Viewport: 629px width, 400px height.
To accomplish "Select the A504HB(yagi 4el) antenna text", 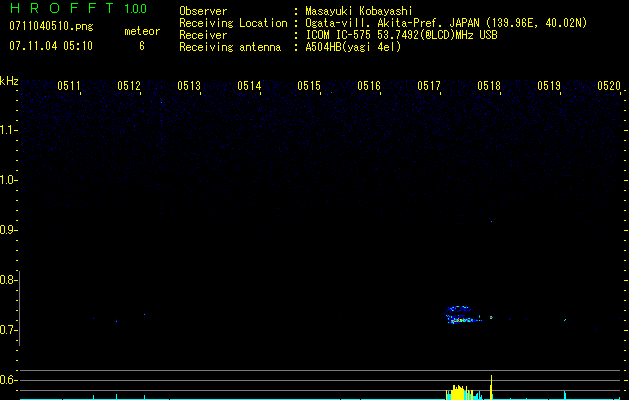I will [x=353, y=47].
